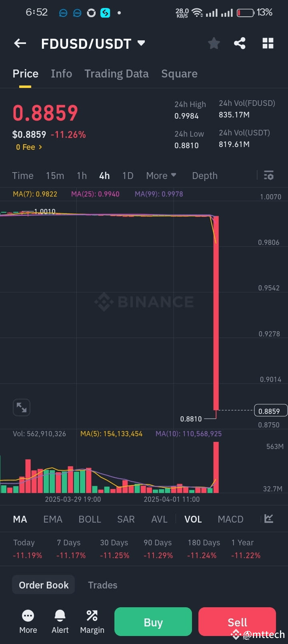Enable the BOLL overlay indicator
The height and width of the screenshot is (644, 288).
click(90, 519)
